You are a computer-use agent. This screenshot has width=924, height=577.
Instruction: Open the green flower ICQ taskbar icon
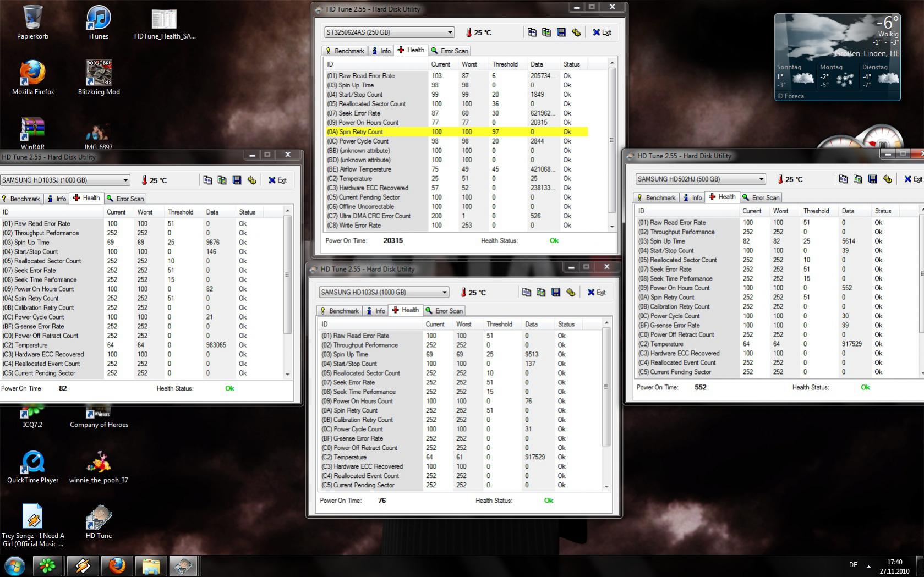tap(47, 565)
